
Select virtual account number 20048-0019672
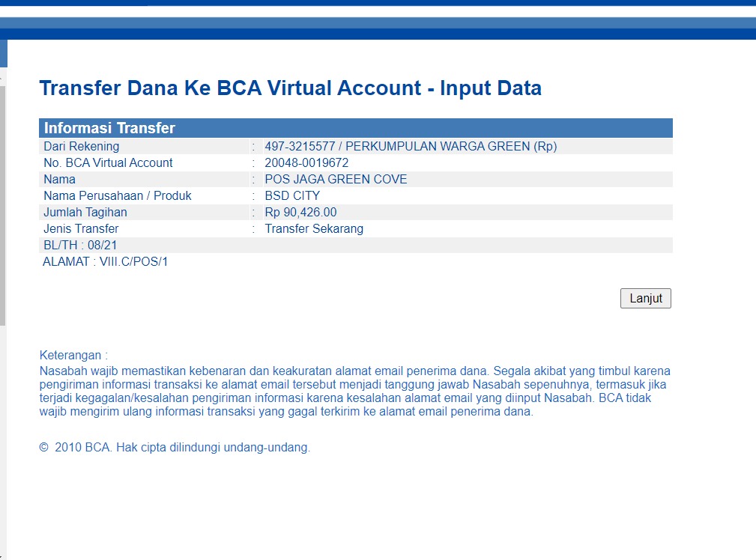click(306, 163)
